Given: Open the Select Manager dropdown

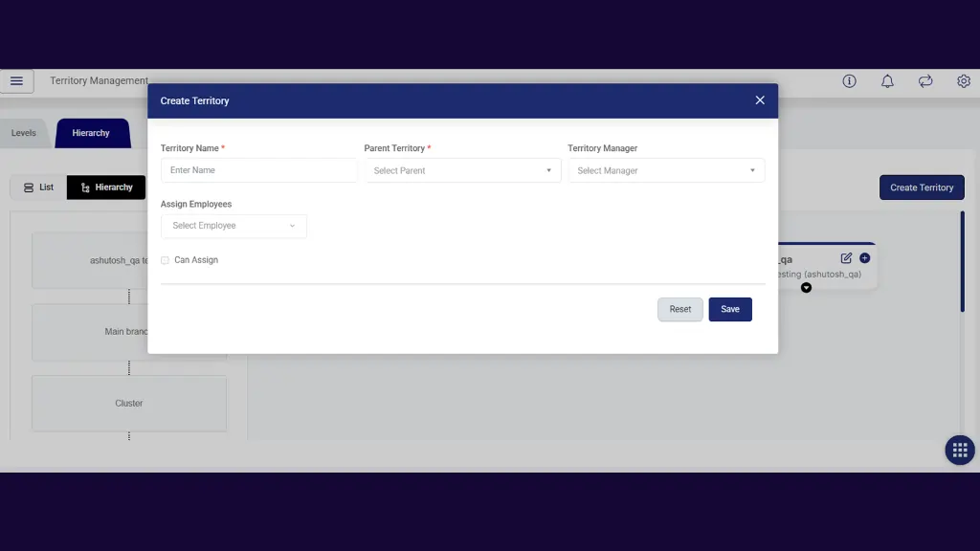Looking at the screenshot, I should pos(666,169).
